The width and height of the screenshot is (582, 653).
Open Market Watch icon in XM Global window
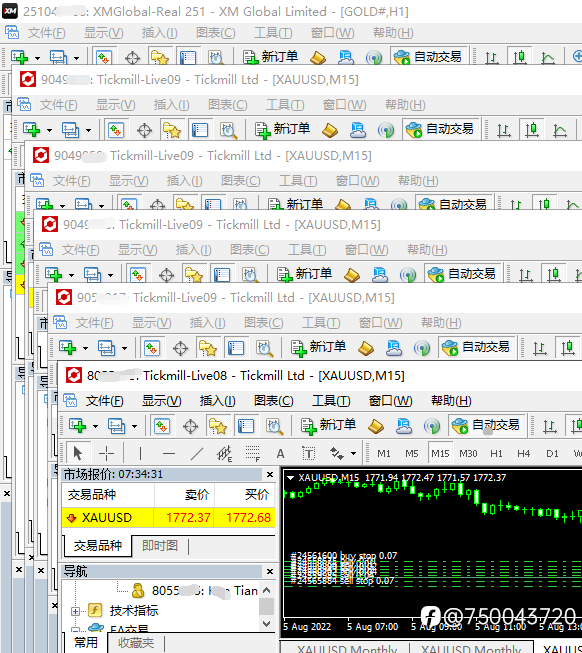[104, 57]
